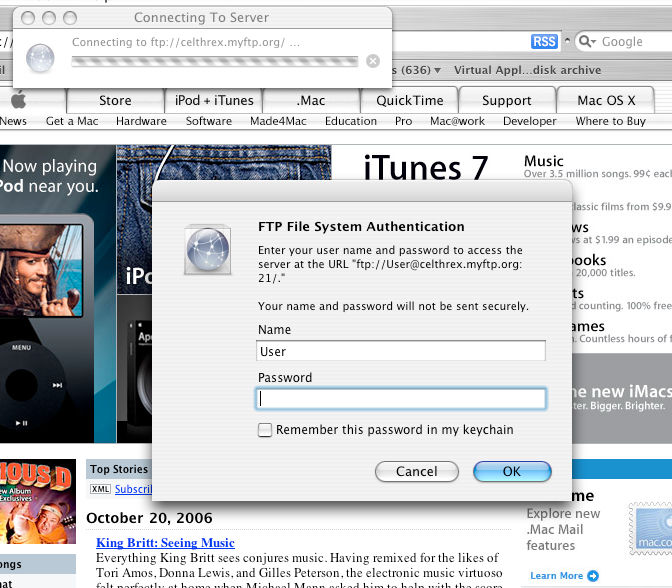Go to Developer link
This screenshot has width=672, height=588.
[530, 121]
